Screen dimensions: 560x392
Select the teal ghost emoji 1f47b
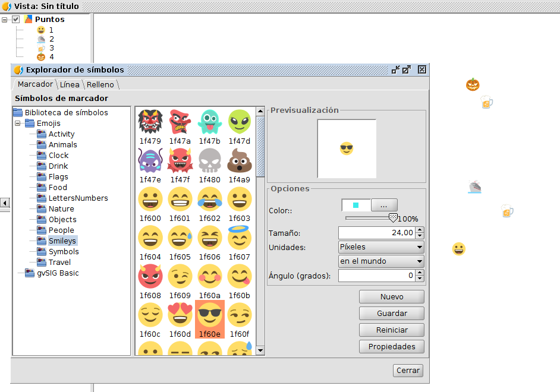pyautogui.click(x=209, y=122)
